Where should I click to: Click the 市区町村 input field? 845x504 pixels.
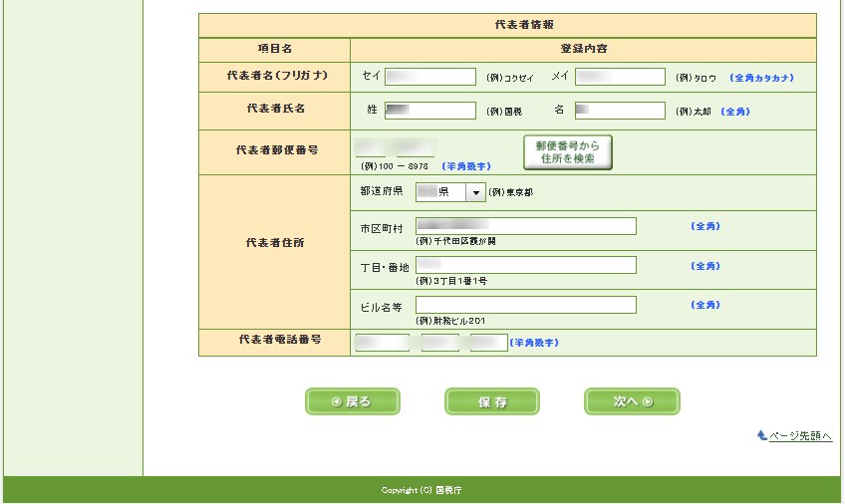525,226
